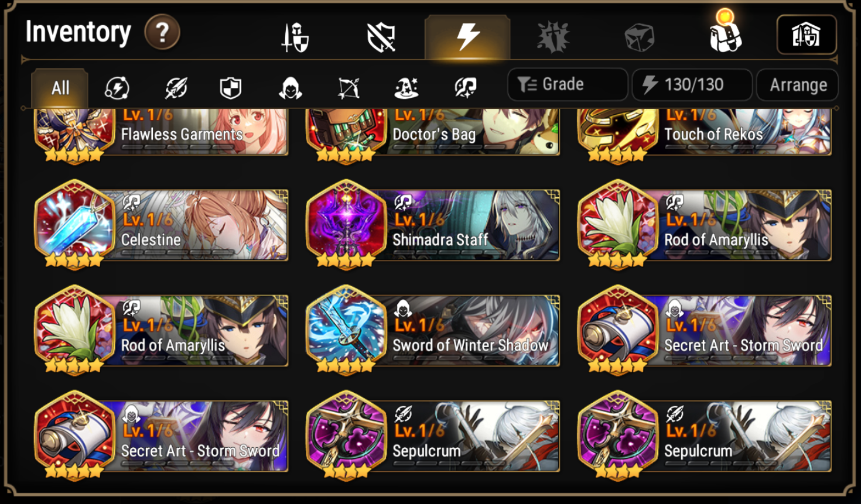Filter by the shield knight class icon
The image size is (861, 504).
pos(230,88)
